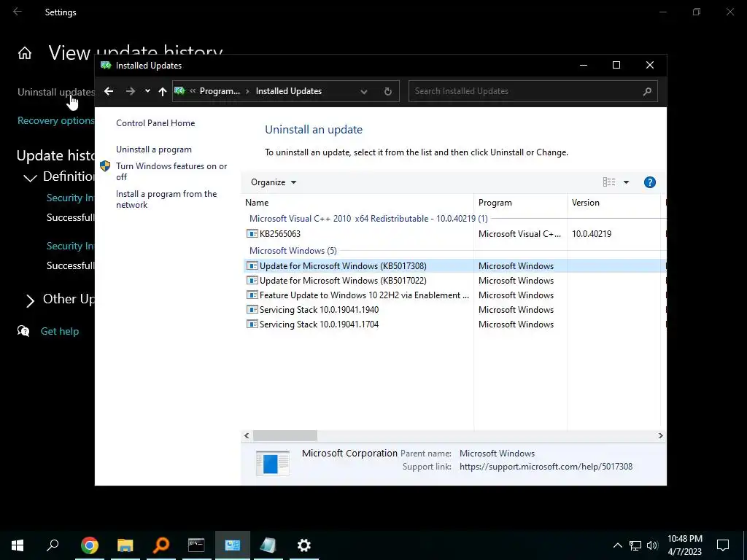
Task: Open the notebook app on taskbar
Action: tap(268, 545)
